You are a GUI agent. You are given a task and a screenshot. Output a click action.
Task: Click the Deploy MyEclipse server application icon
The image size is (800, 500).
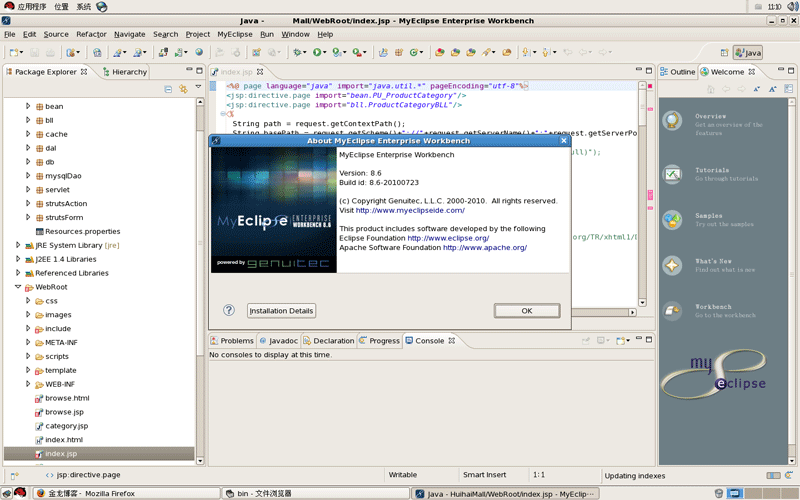(163, 52)
